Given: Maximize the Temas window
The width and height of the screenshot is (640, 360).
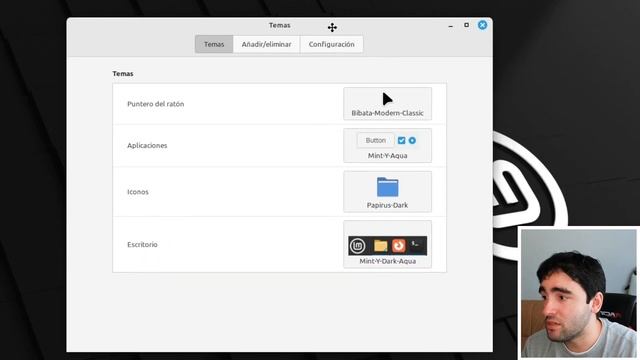Looking at the screenshot, I should (x=467, y=25).
